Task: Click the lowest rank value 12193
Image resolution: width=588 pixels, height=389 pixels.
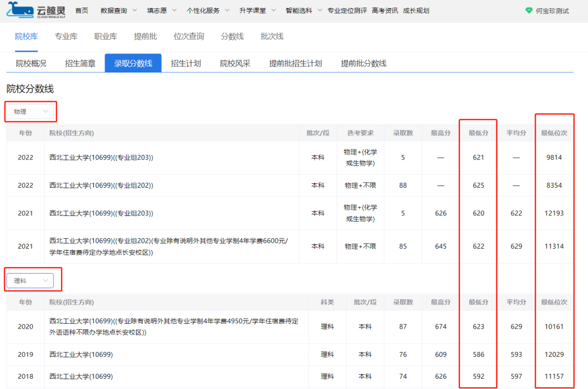Action: pyautogui.click(x=554, y=213)
